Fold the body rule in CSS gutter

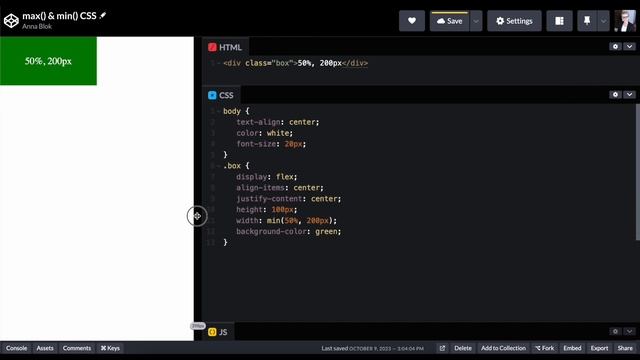click(219, 111)
